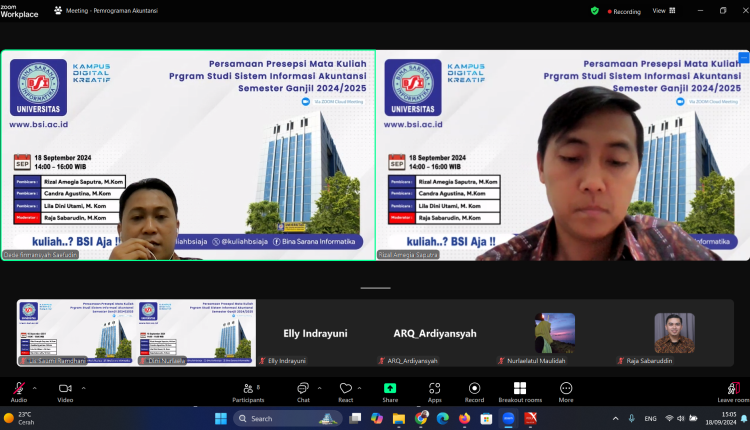Unmute the microphone with the Audio button
This screenshot has width=750, height=430.
pyautogui.click(x=19, y=392)
